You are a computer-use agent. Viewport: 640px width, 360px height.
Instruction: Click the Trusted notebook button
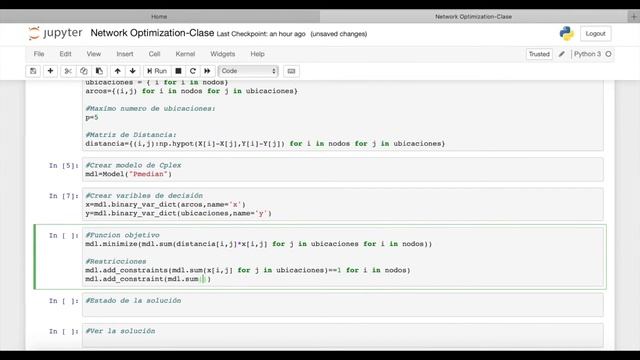[x=539, y=54]
